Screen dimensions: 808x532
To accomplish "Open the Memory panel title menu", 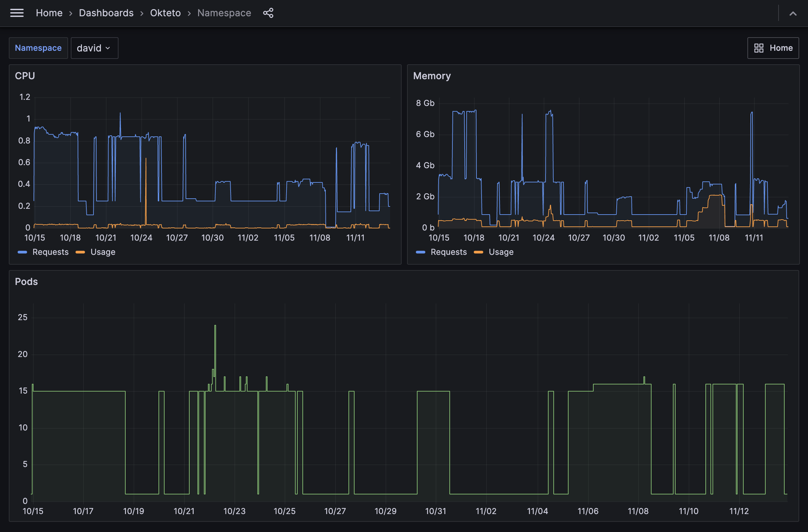I will (x=432, y=75).
